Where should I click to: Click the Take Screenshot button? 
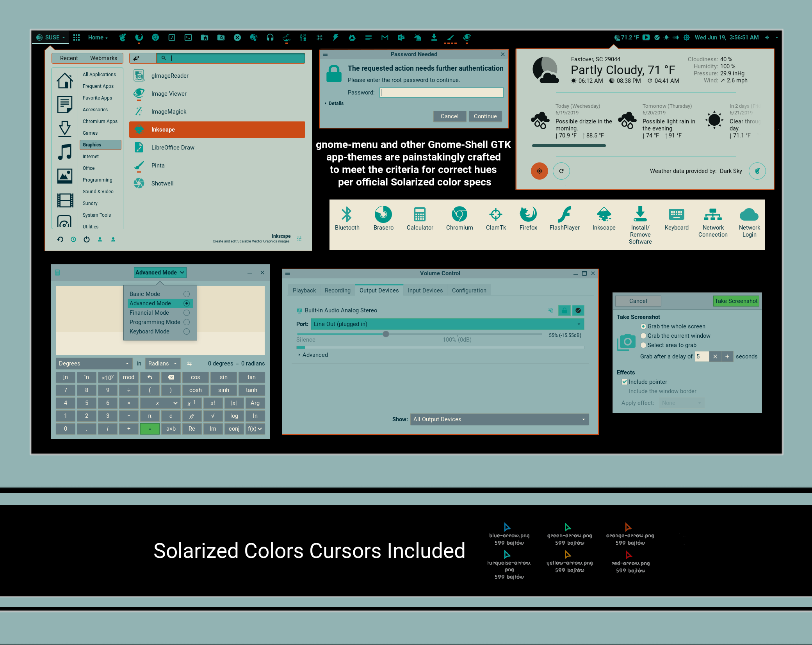tap(736, 301)
